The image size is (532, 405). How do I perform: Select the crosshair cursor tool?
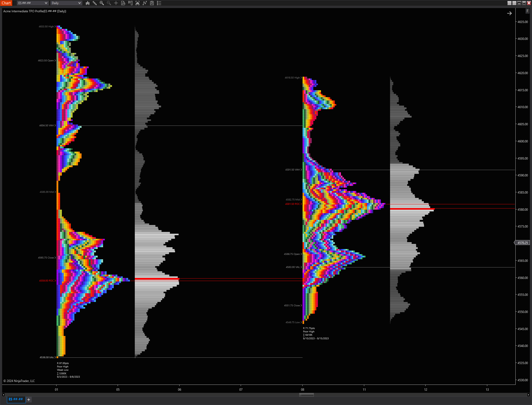click(x=116, y=3)
